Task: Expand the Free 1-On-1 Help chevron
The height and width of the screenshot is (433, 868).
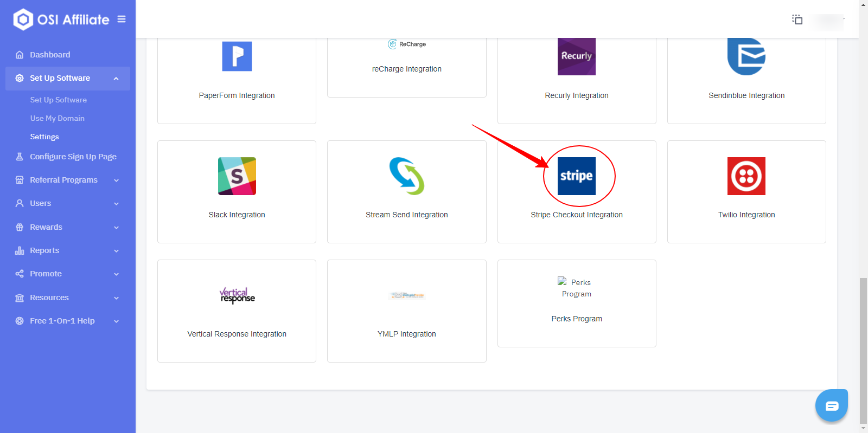Action: click(116, 321)
